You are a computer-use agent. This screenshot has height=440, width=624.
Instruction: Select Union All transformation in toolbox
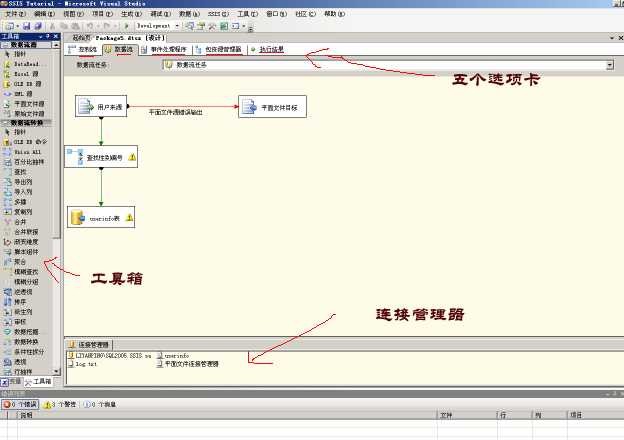22,152
